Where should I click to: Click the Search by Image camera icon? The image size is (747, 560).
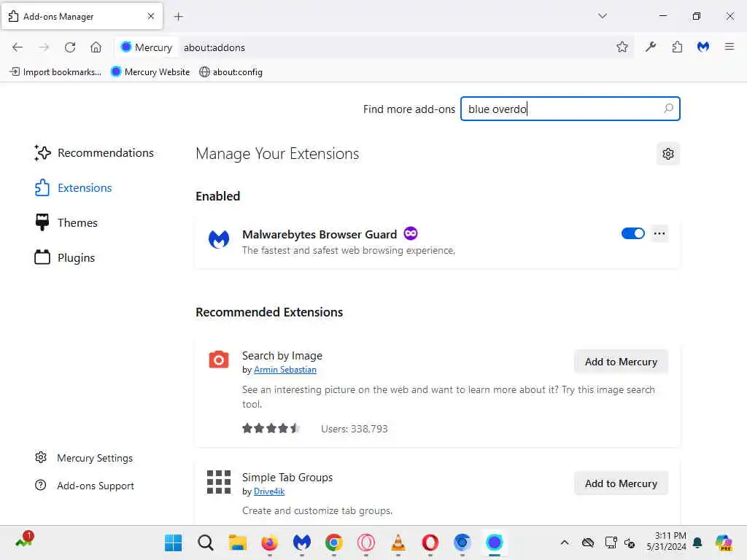[x=219, y=359]
